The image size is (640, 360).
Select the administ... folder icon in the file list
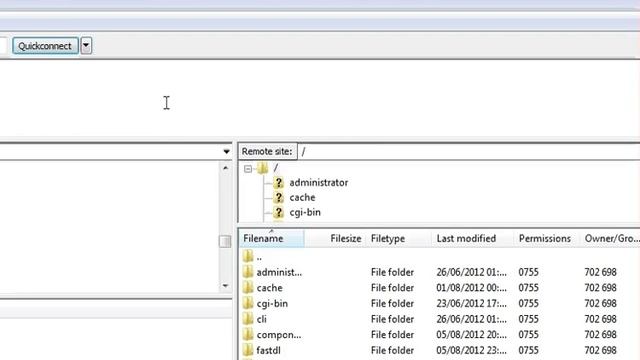click(x=248, y=272)
